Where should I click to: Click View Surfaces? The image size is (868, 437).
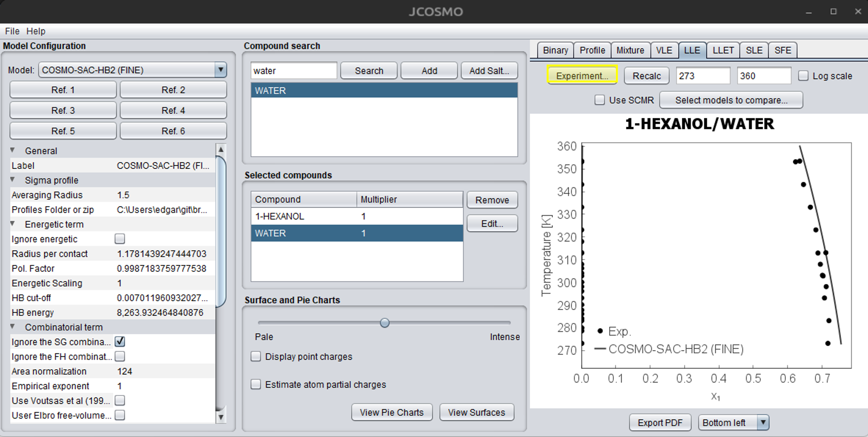(477, 412)
